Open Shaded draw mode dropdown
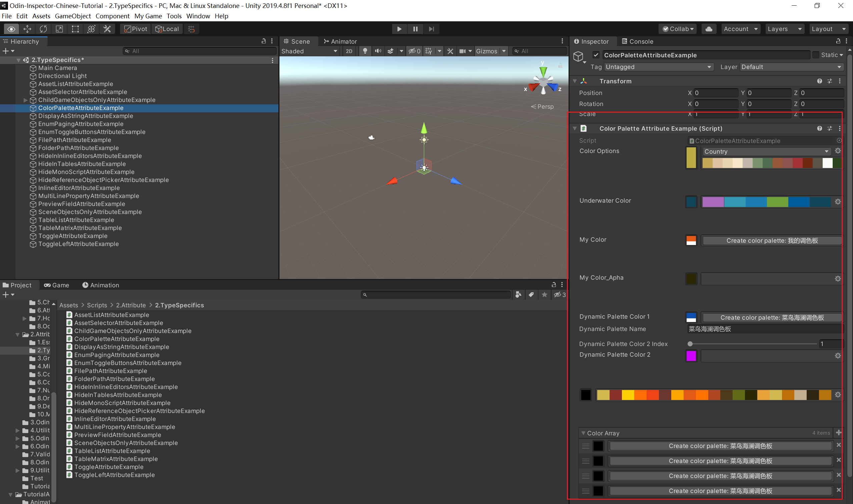Screen dimensions: 853x504 tap(309, 51)
